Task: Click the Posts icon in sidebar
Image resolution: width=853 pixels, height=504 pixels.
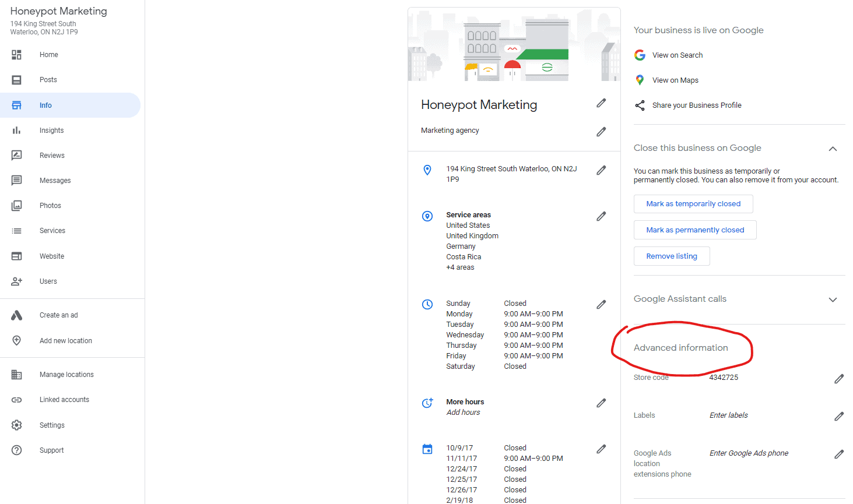Action: tap(16, 80)
